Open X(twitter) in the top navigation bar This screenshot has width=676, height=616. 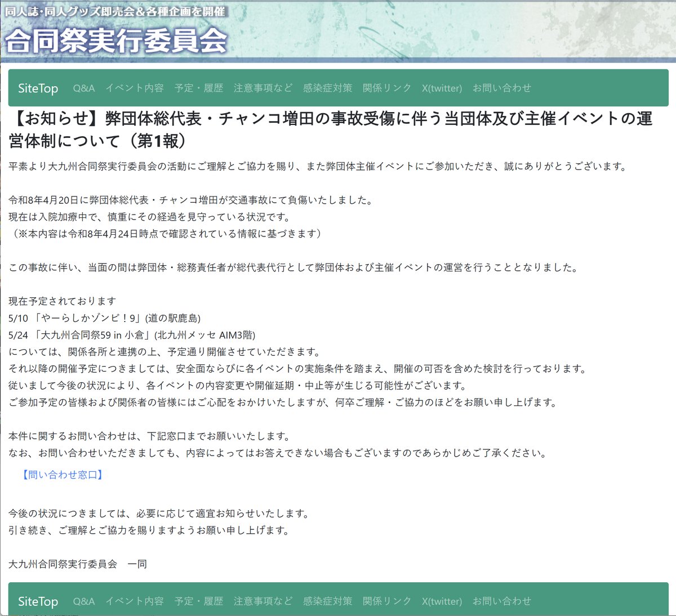442,88
